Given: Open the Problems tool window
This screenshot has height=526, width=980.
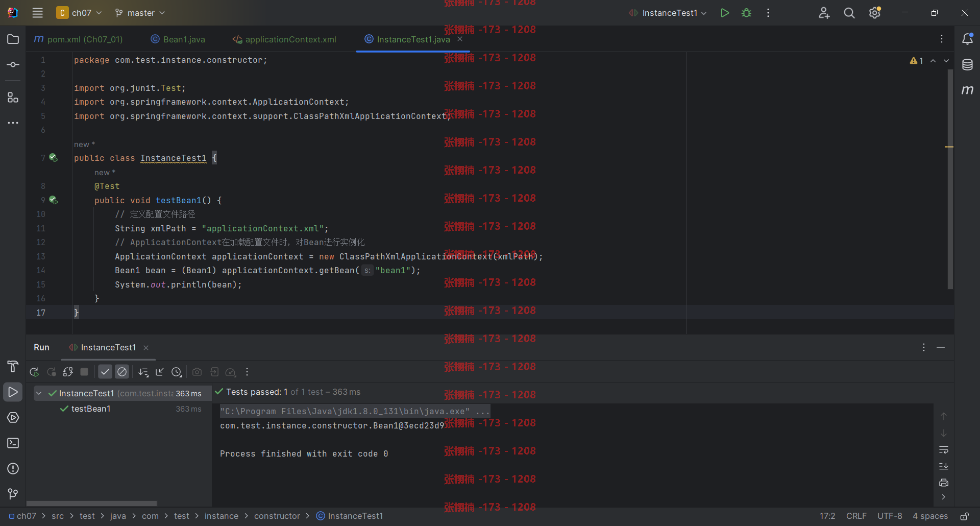Looking at the screenshot, I should (13, 468).
